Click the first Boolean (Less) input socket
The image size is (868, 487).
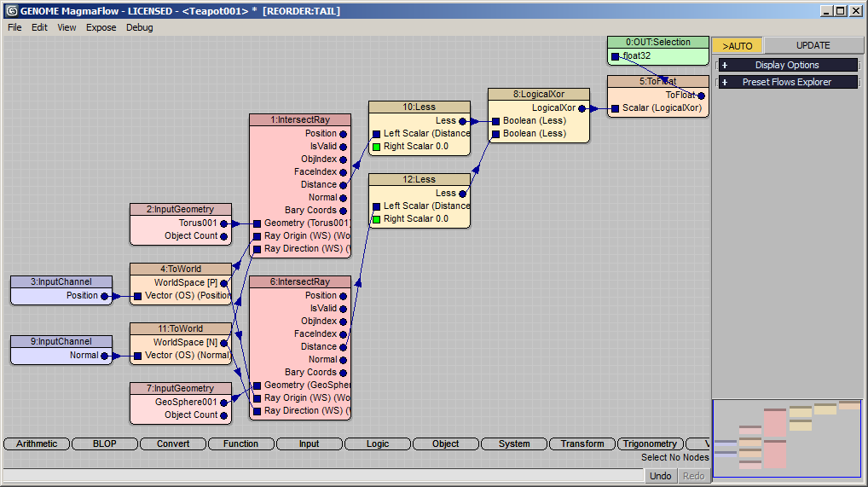pos(496,121)
